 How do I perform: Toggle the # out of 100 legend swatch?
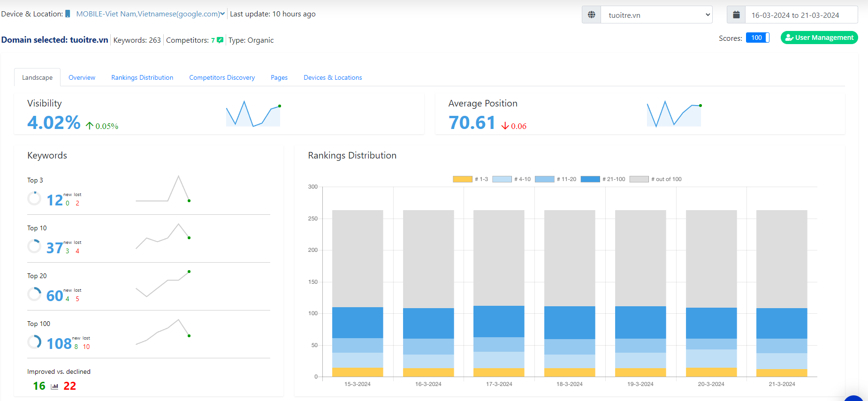pos(639,179)
